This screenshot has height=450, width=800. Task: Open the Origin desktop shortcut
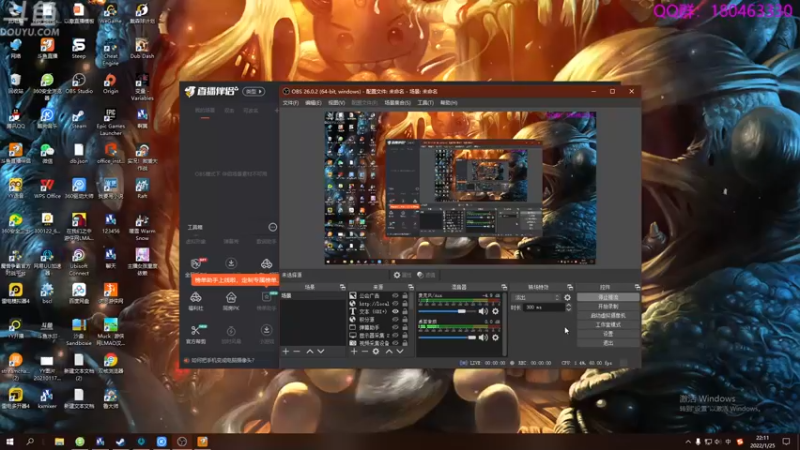coord(110,84)
